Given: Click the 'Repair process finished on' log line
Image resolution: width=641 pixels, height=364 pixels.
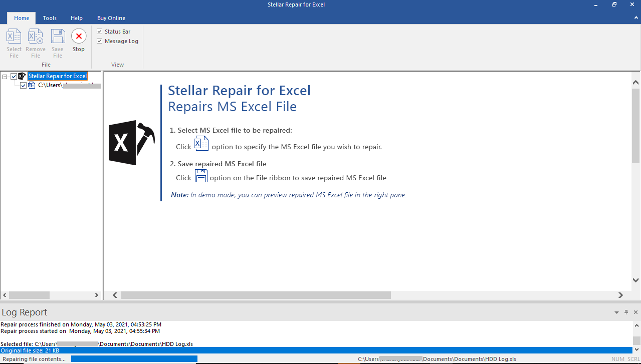Looking at the screenshot, I should click(x=81, y=324).
